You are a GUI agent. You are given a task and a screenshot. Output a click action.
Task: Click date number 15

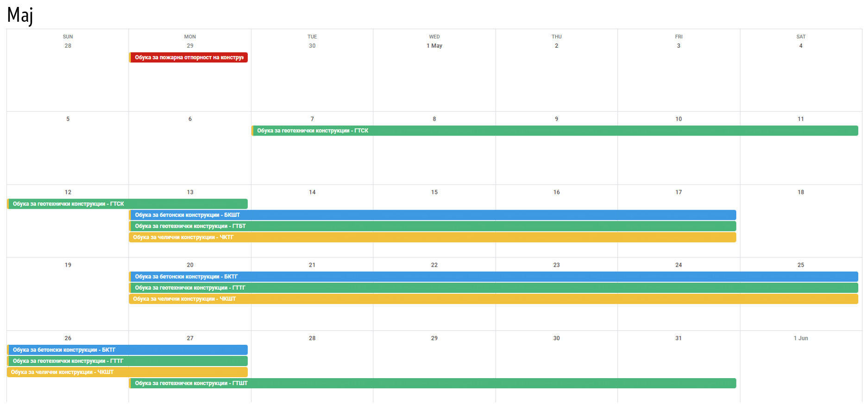pos(434,192)
